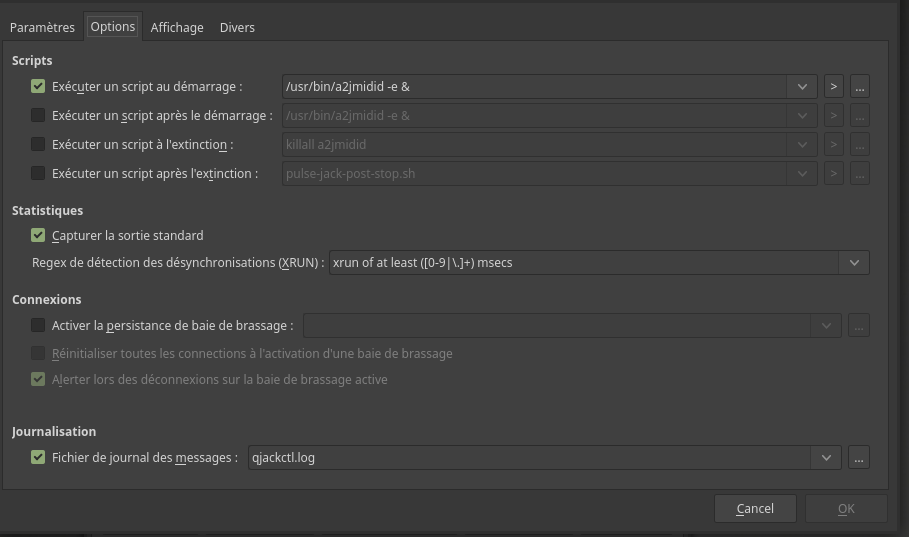Toggle 'Capturer la sortie standard' checkbox
The height and width of the screenshot is (537, 909).
coord(39,236)
